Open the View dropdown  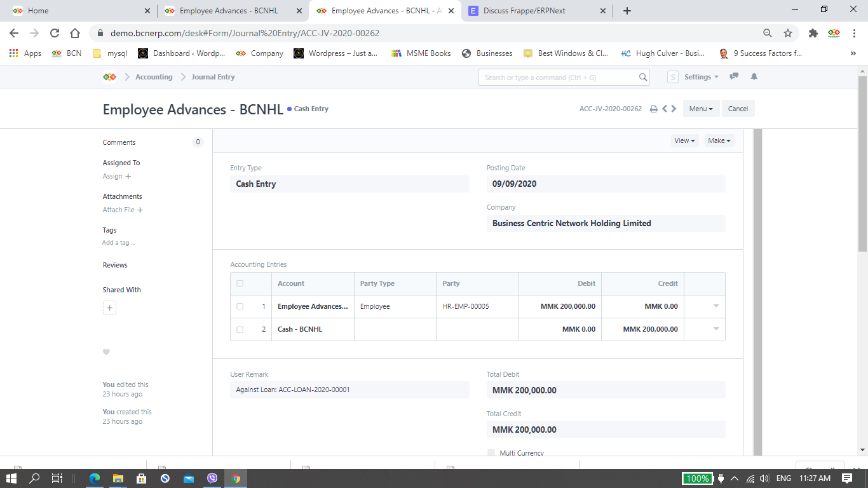click(684, 140)
